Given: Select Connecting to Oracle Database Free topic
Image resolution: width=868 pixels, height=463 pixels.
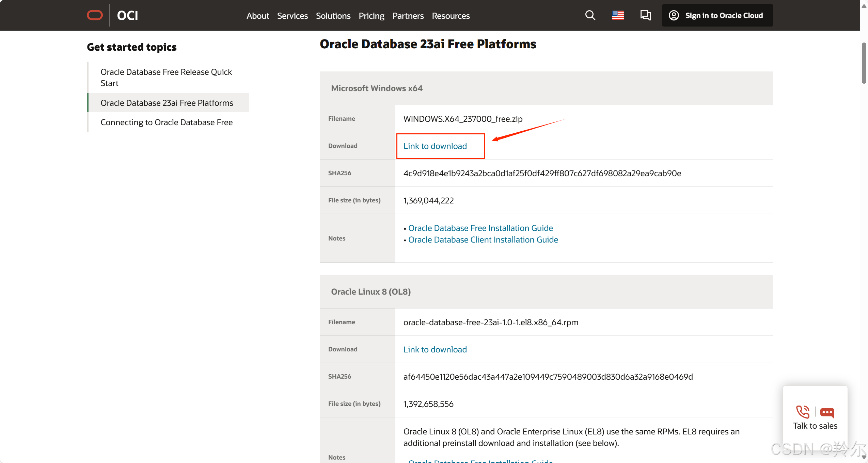Looking at the screenshot, I should coord(167,122).
